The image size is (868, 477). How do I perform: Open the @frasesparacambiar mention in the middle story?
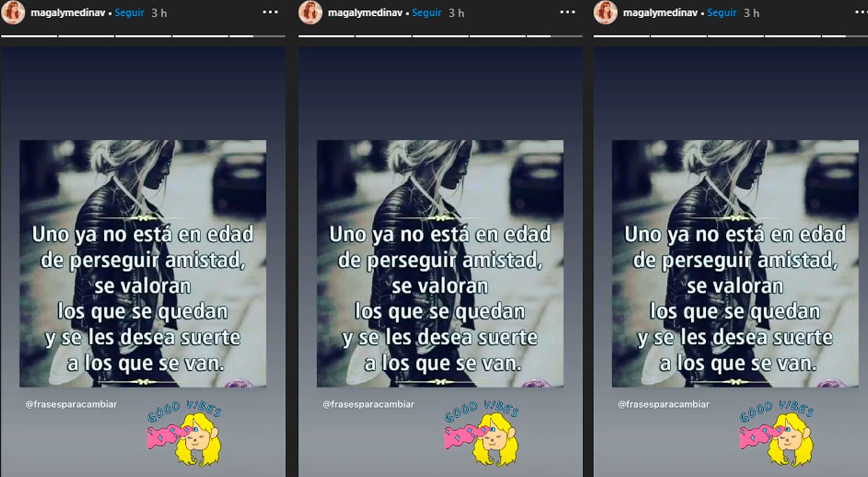[x=368, y=405]
